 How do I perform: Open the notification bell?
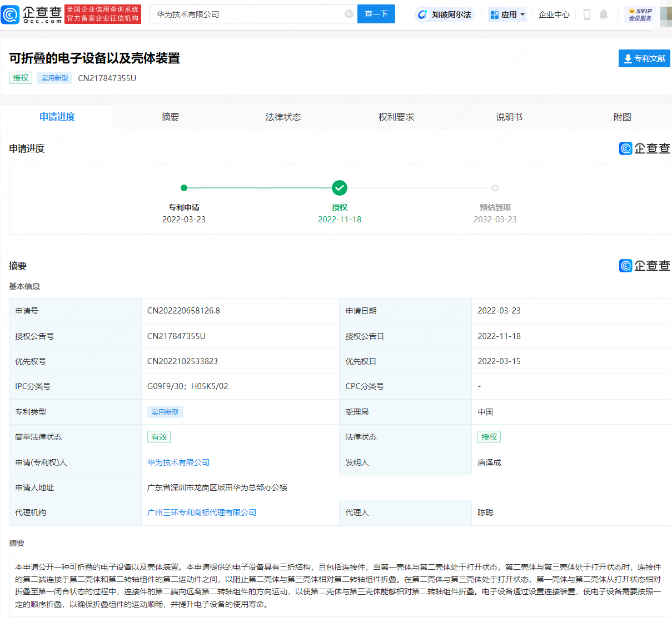(604, 14)
